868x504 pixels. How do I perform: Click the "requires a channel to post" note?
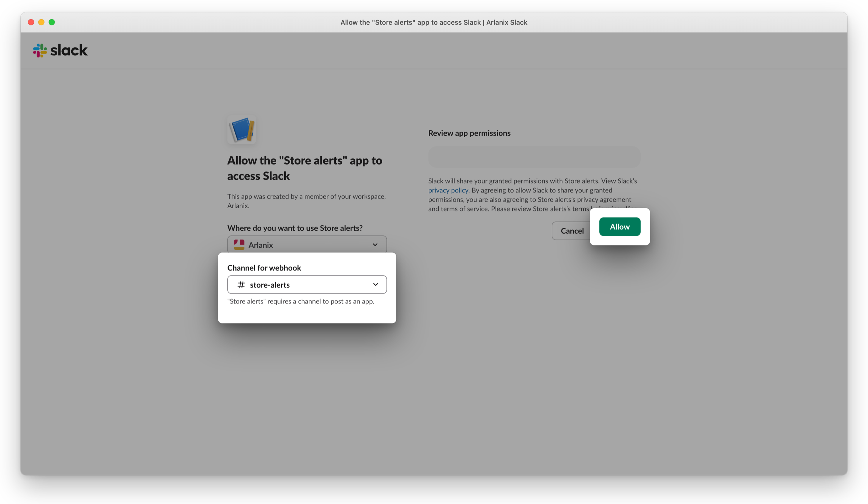coord(301,301)
